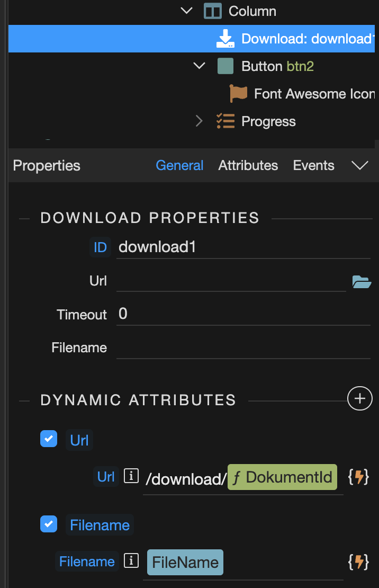Viewport: 379px width, 588px height.
Task: Select the Button btn2 tree item
Action: point(277,66)
